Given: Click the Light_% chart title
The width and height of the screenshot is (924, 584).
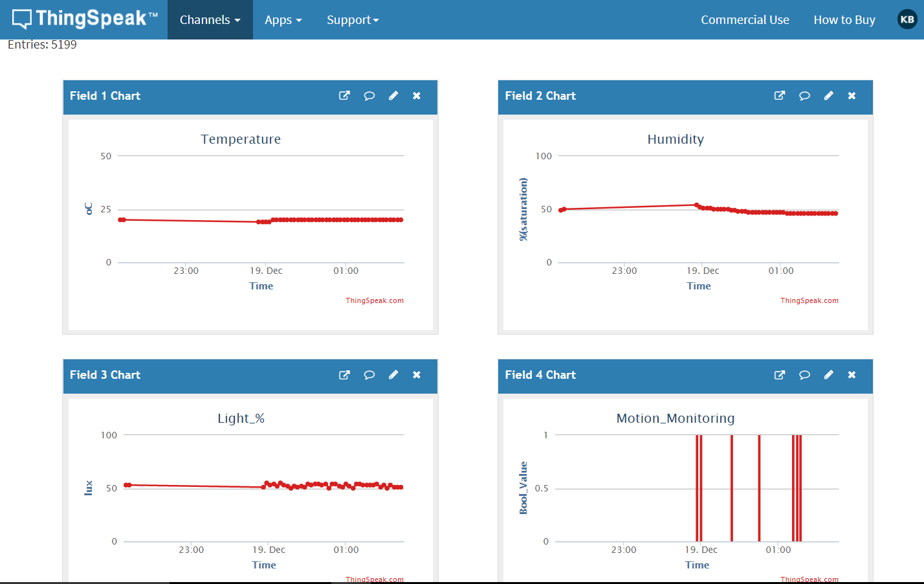Looking at the screenshot, I should point(241,418).
